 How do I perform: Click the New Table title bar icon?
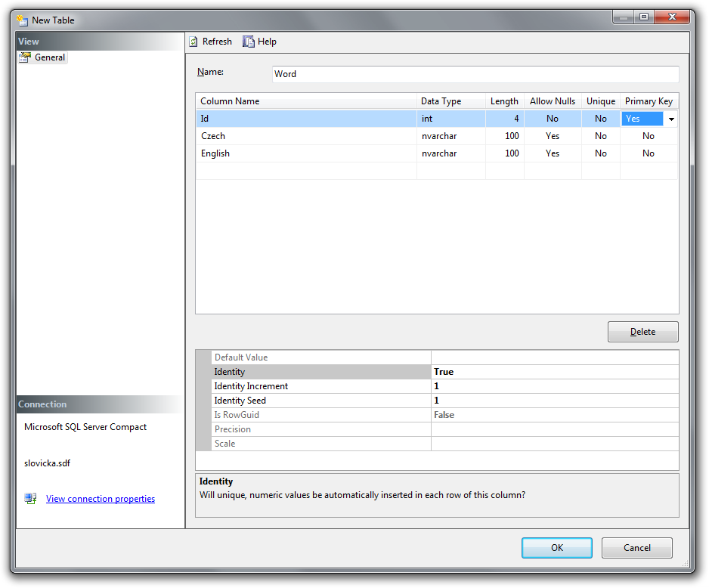[22, 20]
